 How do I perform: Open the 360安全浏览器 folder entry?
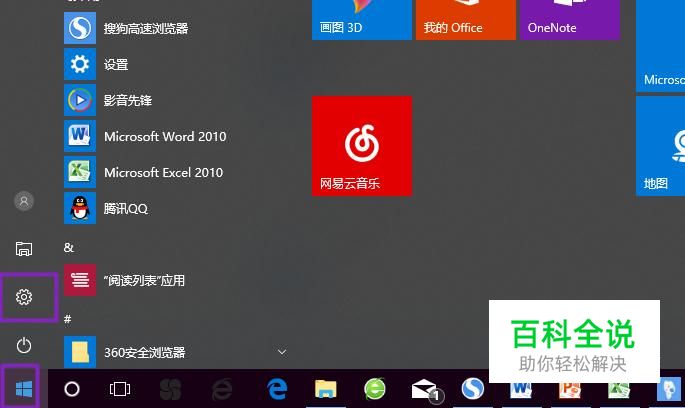click(175, 352)
